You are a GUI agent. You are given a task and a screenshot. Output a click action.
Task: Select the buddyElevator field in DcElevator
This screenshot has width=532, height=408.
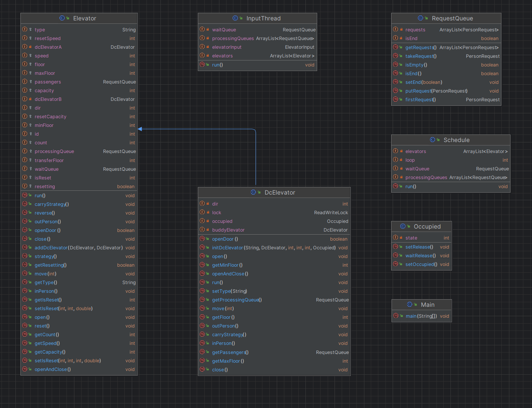pos(274,230)
